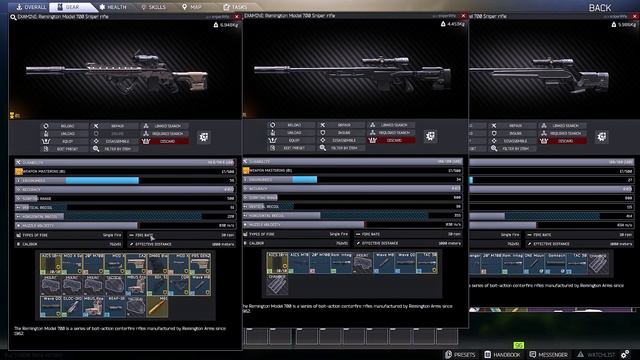
Task: Click the Discard label in left window
Action: 167,141
